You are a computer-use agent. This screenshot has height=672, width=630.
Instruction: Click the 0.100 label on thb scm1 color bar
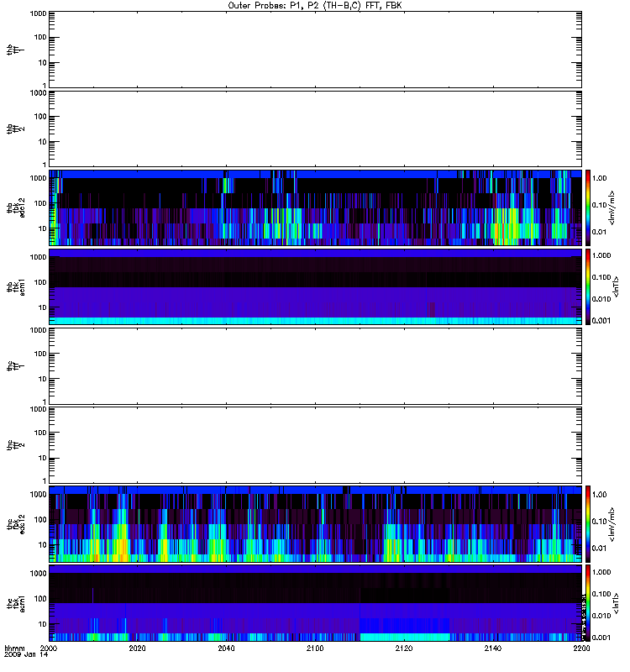(x=601, y=277)
